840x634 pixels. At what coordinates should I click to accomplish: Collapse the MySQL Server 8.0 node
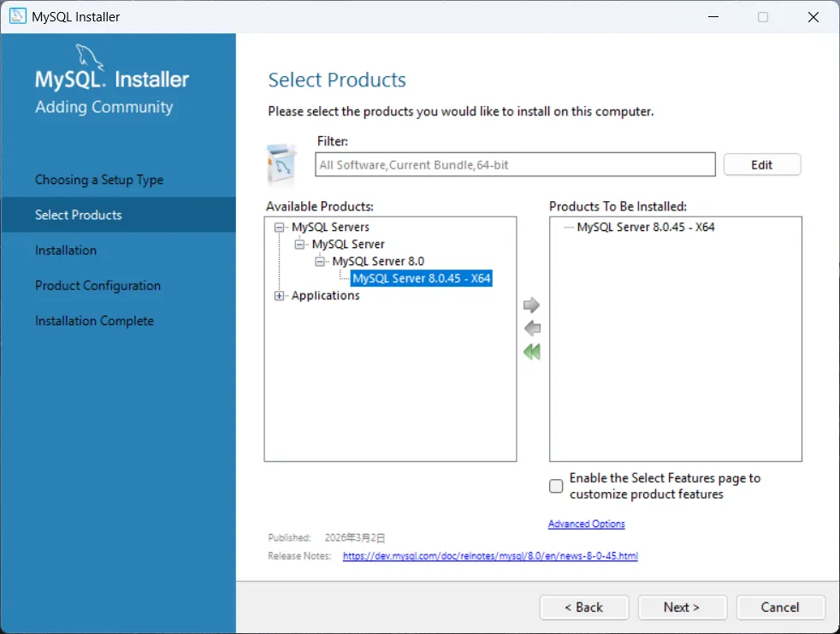[320, 262]
